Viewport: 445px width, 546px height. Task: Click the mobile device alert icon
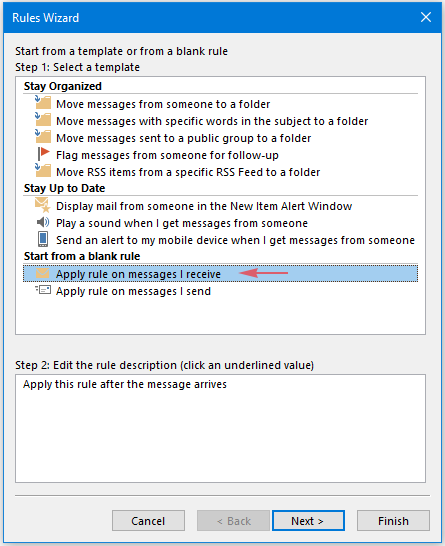(43, 239)
